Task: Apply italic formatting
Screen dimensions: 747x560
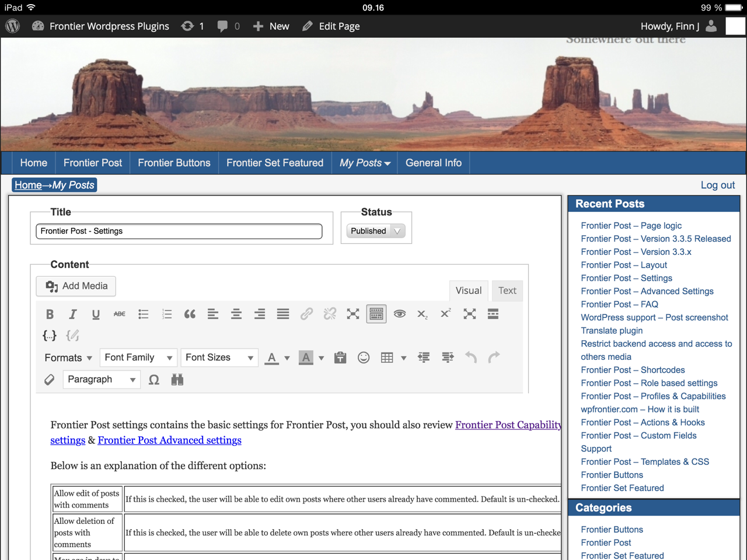Action: pos(73,314)
